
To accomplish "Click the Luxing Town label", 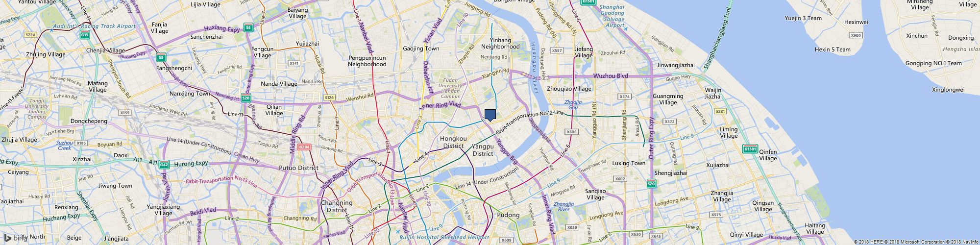I will click(629, 163).
